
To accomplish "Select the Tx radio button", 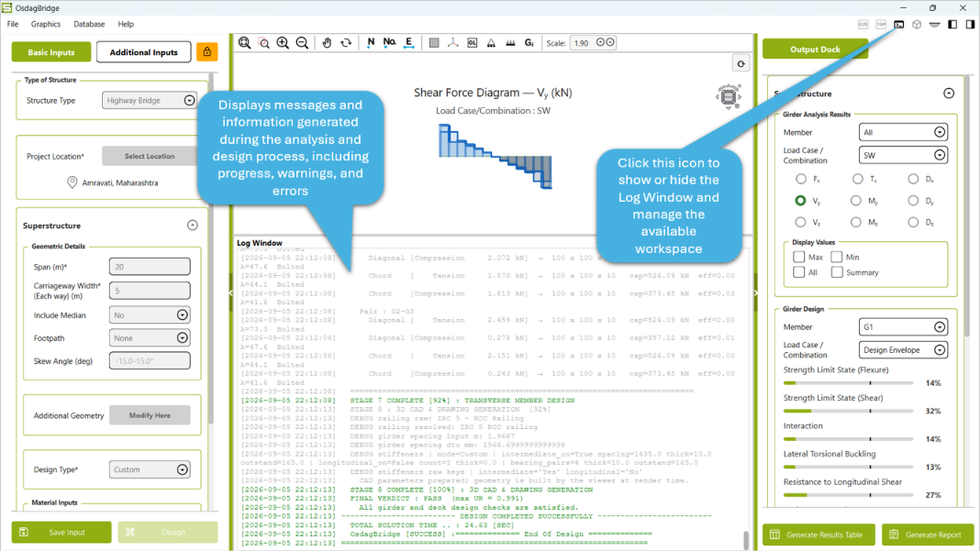I will pos(857,179).
